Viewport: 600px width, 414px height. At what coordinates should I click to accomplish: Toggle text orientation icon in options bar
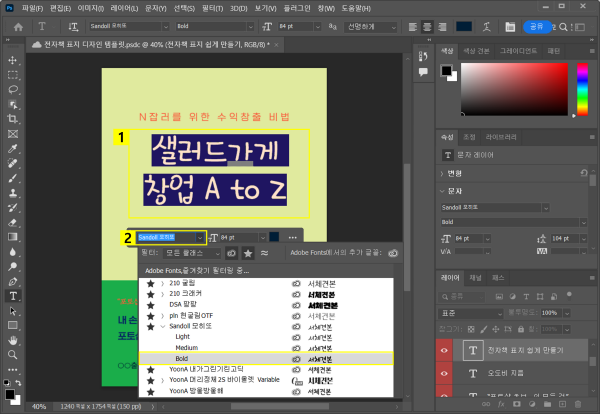coord(76,25)
